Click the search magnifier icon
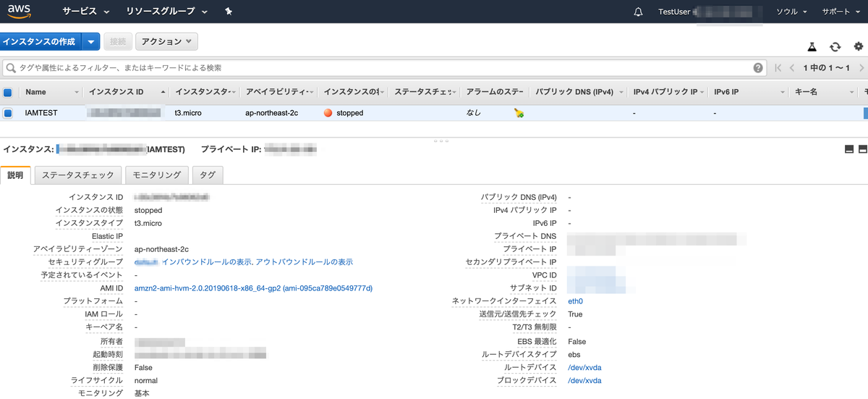The image size is (868, 399). click(x=11, y=67)
